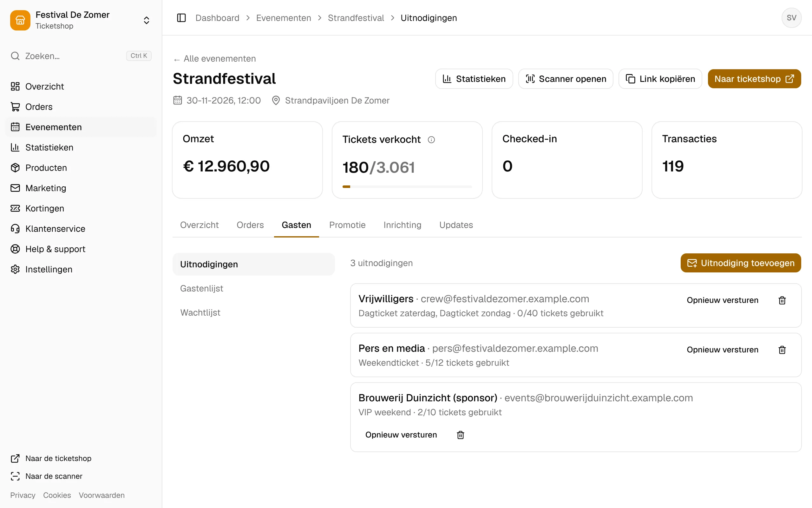Click the tickets sold progress bar
The image size is (812, 508).
pyautogui.click(x=407, y=186)
